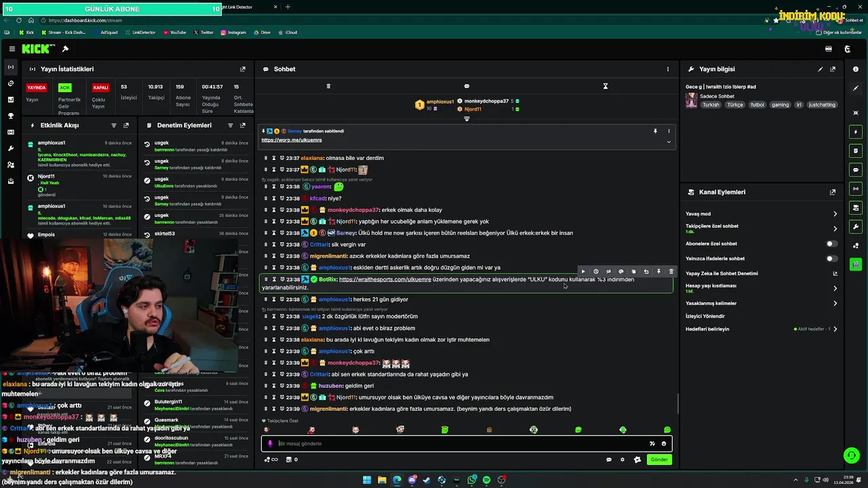868x488 pixels.
Task: Filter the Etkinlik Akışı feed
Action: (x=114, y=125)
